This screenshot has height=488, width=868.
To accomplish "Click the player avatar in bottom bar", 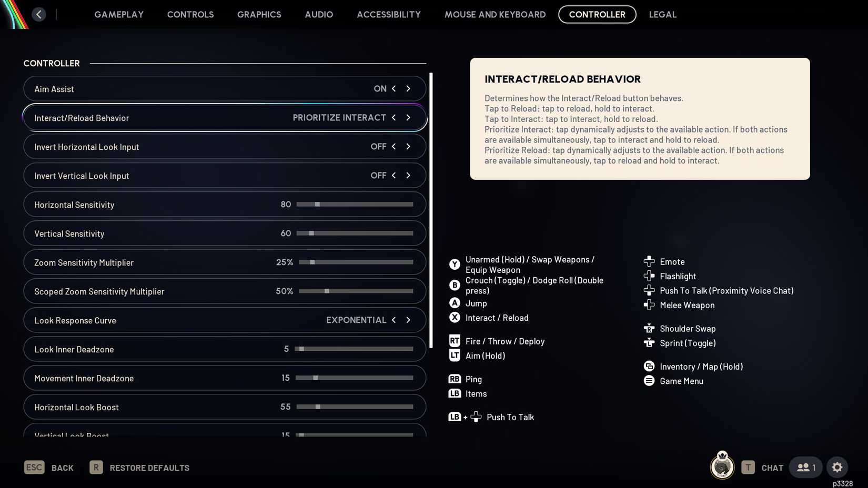I will [x=722, y=466].
